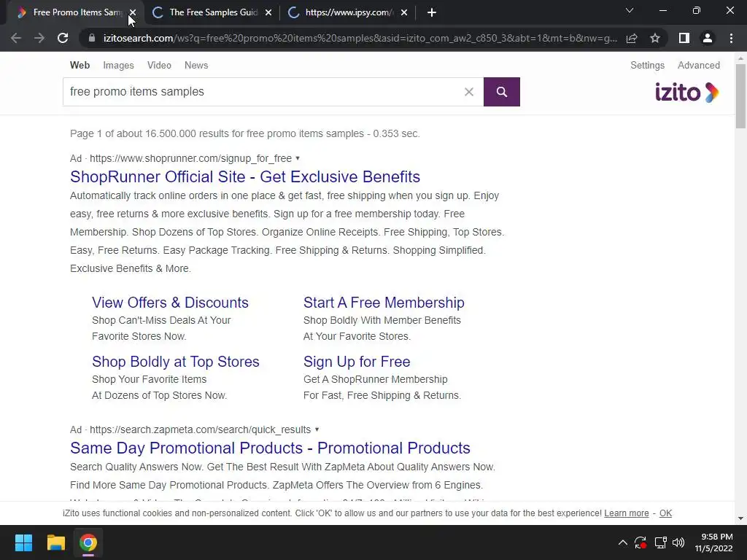Click the vertical page scrollbar thumb
The height and width of the screenshot is (560, 747).
(740, 96)
